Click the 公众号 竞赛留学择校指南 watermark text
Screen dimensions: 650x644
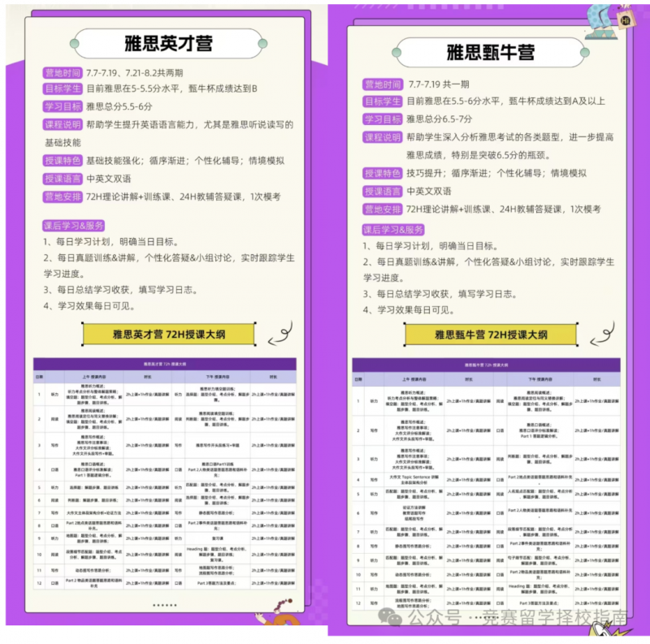coord(518,617)
